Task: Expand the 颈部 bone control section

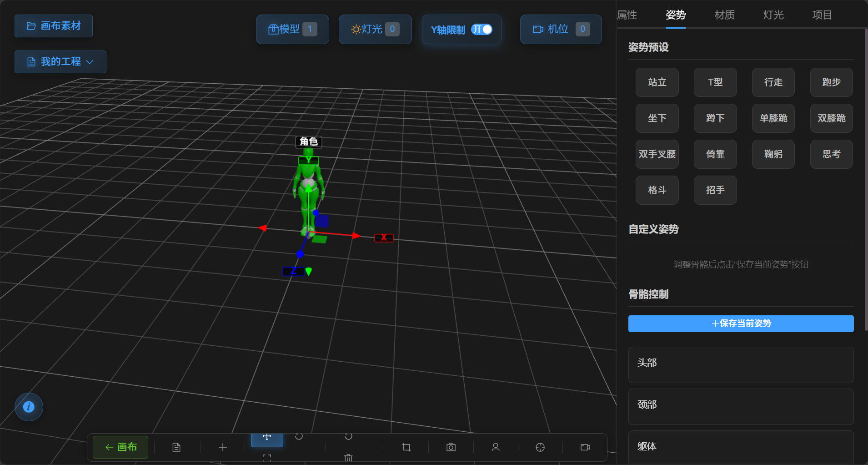Action: (x=741, y=407)
